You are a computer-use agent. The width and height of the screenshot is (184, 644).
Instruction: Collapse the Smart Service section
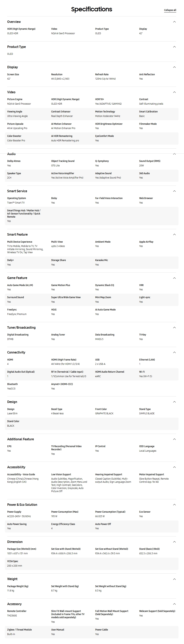coord(174,191)
